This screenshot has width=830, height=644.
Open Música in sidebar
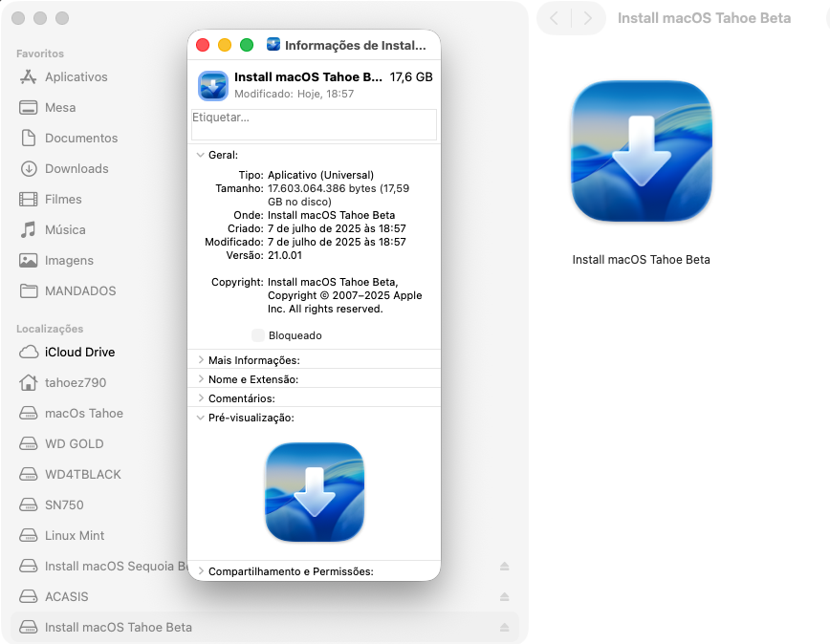tap(53, 230)
